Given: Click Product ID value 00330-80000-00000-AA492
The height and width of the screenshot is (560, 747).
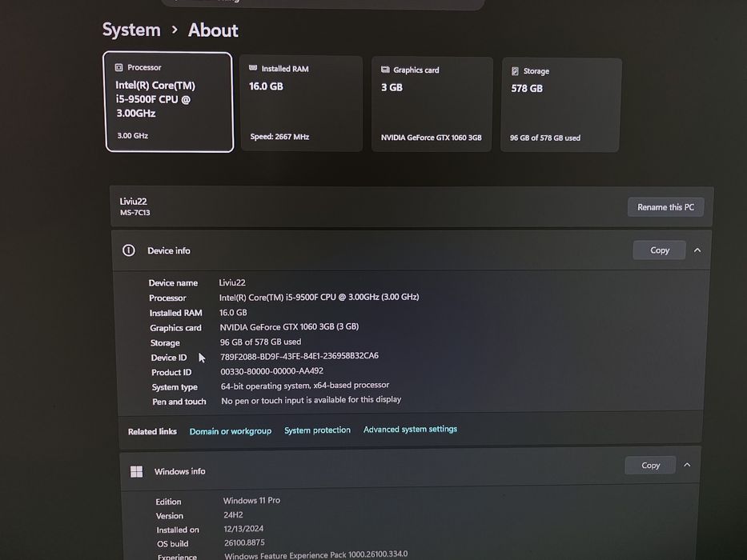Looking at the screenshot, I should 271,371.
